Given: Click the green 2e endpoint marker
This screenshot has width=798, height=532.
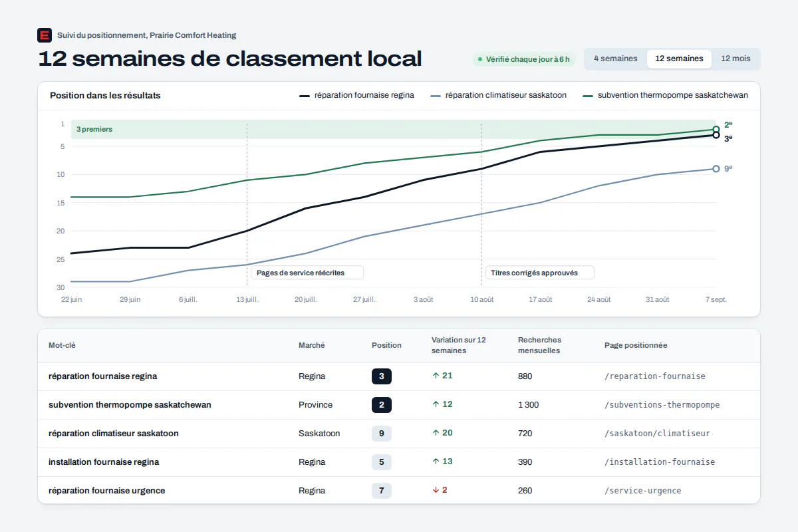Looking at the screenshot, I should coord(716,130).
